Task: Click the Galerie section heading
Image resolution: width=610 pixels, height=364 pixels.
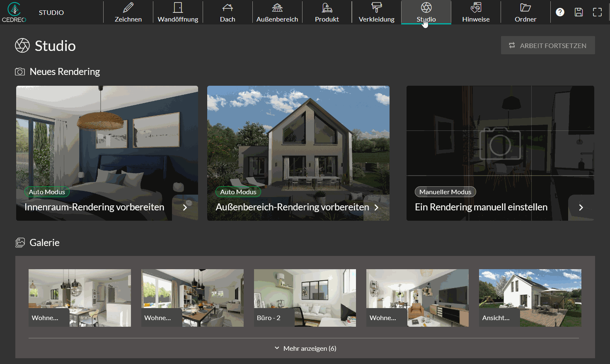Action: (44, 243)
